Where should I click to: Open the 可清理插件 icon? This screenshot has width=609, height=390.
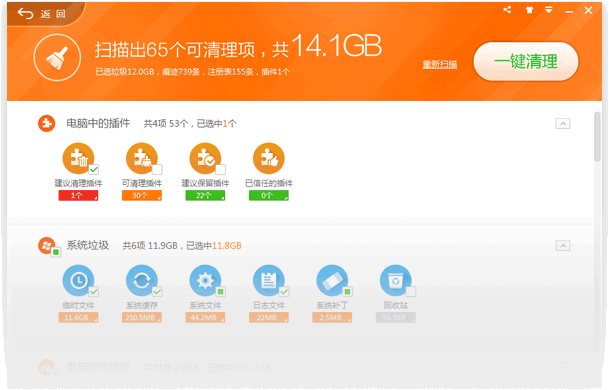[x=142, y=158]
